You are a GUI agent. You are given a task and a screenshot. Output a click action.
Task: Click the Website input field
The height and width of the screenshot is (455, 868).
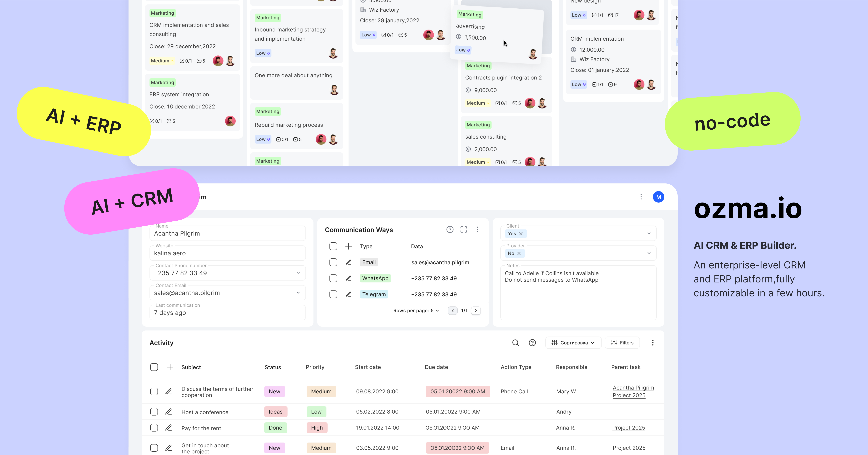(227, 253)
